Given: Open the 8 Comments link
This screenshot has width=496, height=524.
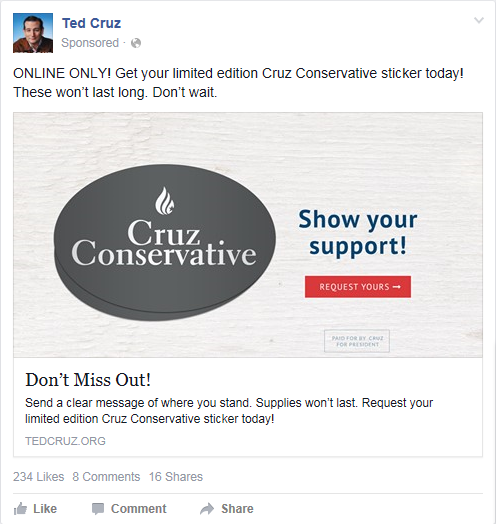Looking at the screenshot, I should [x=106, y=477].
